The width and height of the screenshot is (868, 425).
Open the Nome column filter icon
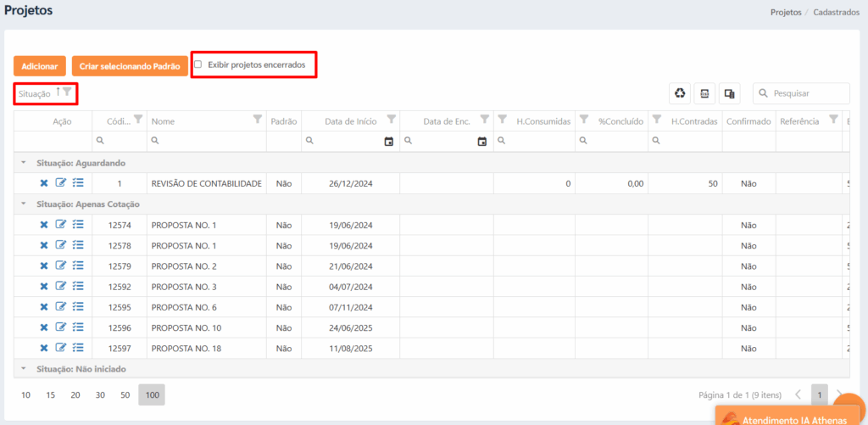(257, 119)
